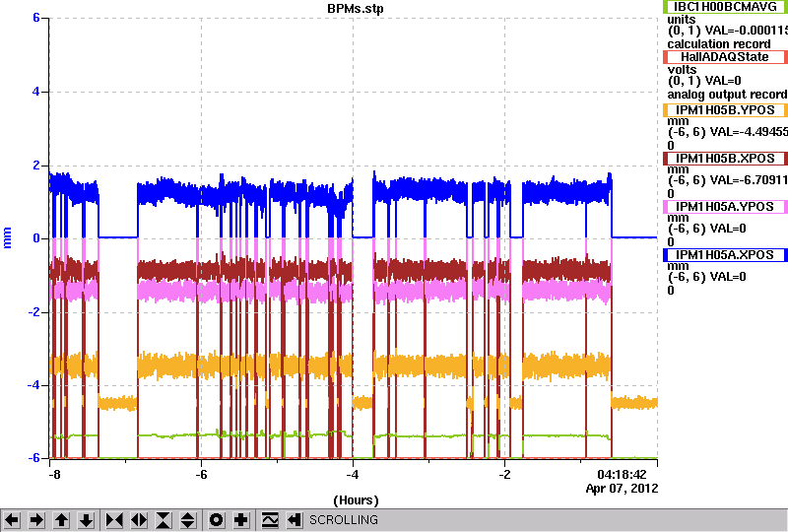Screen dimensions: 788x532
Task: Click the BPMs.stp graph title
Action: [x=356, y=9]
